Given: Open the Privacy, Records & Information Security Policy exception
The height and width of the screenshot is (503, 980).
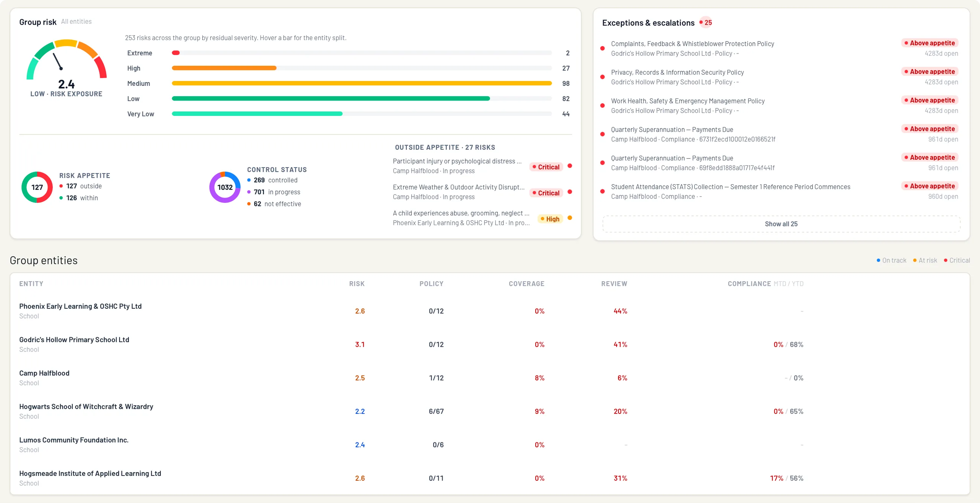Looking at the screenshot, I should coord(780,77).
